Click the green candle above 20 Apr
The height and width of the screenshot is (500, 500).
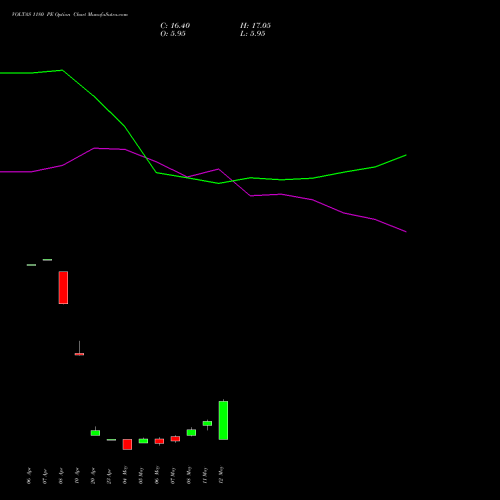95,432
